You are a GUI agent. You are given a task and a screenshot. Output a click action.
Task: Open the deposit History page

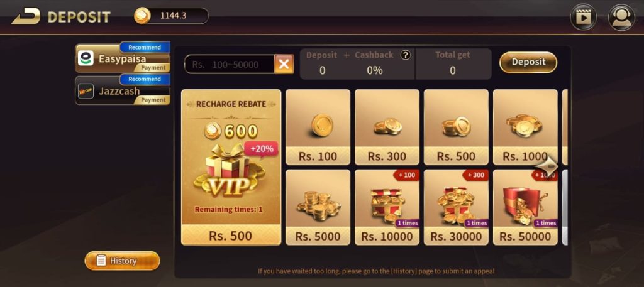pyautogui.click(x=122, y=261)
